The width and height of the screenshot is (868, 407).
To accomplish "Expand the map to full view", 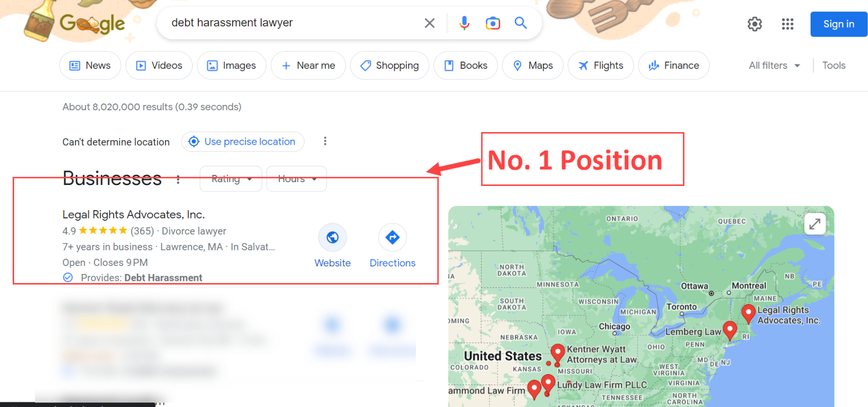I will point(815,223).
